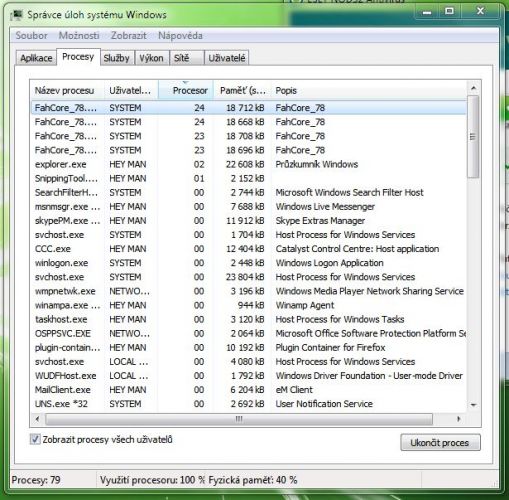
Task: Click the Fyzická paměť: 40 % status text
Action: click(x=253, y=480)
